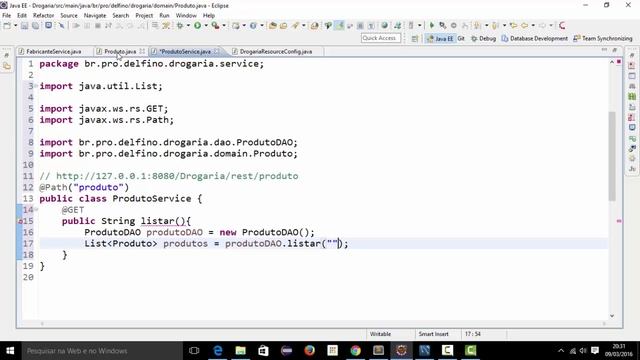Click the Save icon in the toolbar
640x360 pixels.
[24, 26]
